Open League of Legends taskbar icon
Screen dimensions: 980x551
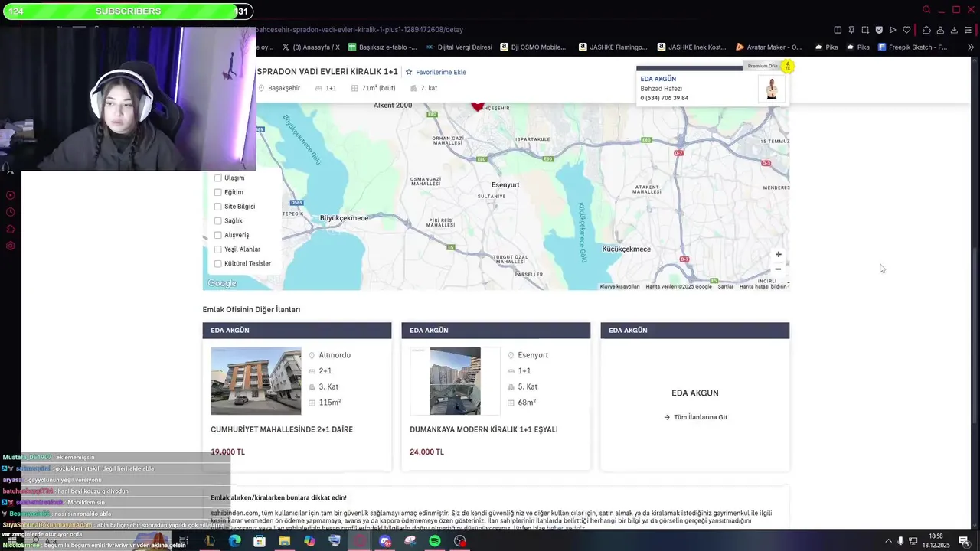209,541
